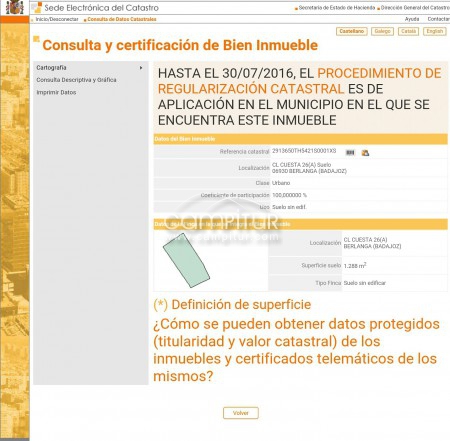Switch language to English
Screen dimensions: 450x441
435,31
